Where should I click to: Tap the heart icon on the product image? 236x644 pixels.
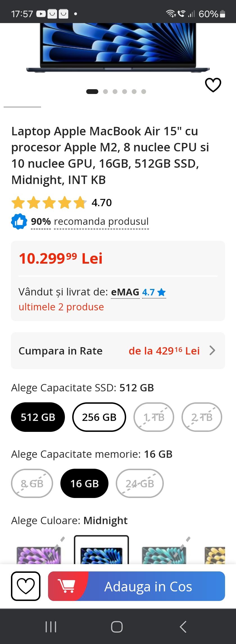click(213, 85)
